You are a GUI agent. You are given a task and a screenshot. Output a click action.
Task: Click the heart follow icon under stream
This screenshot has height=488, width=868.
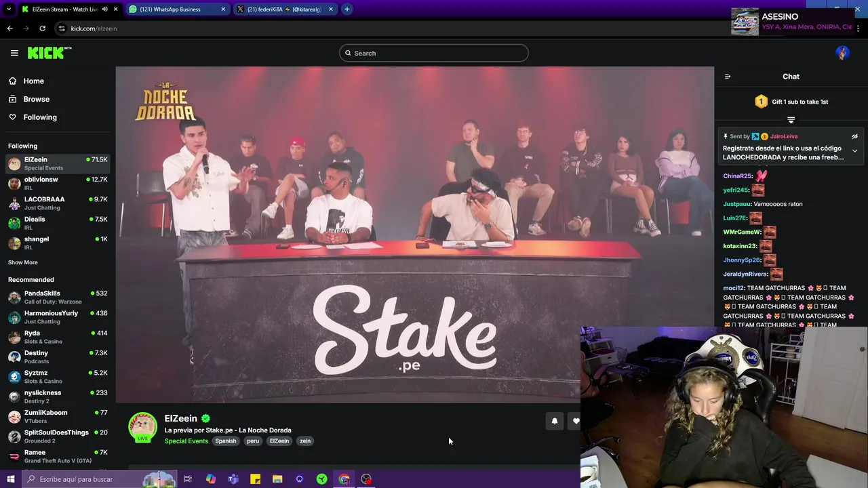[575, 421]
